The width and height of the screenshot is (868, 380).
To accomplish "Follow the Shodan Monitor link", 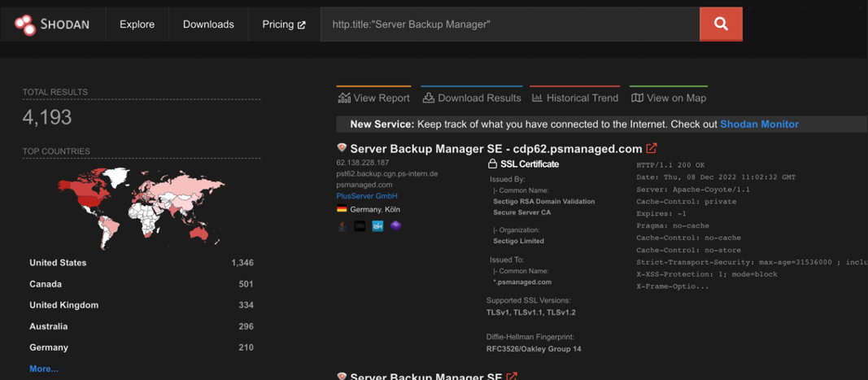I will click(x=759, y=124).
